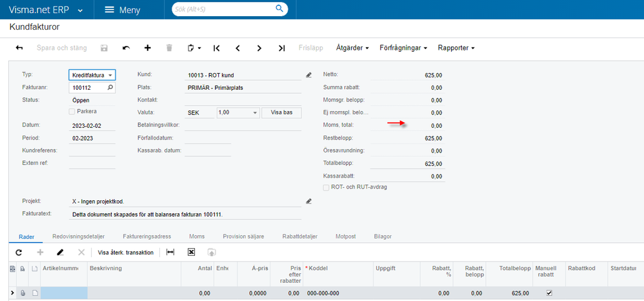Click the SEK currency field
Screen dimensions: 644x301
[199, 112]
